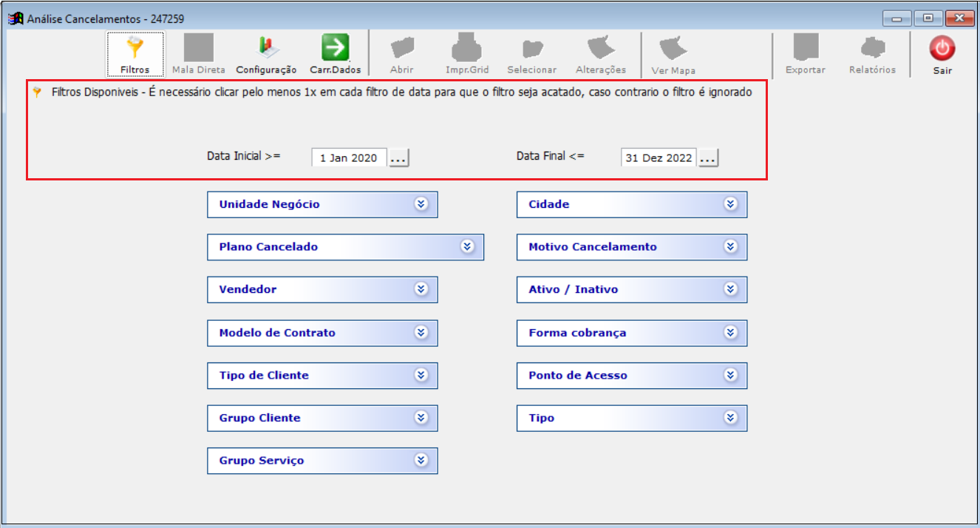980x528 pixels.
Task: Expand the Plano Cancelado filter
Action: pos(467,247)
